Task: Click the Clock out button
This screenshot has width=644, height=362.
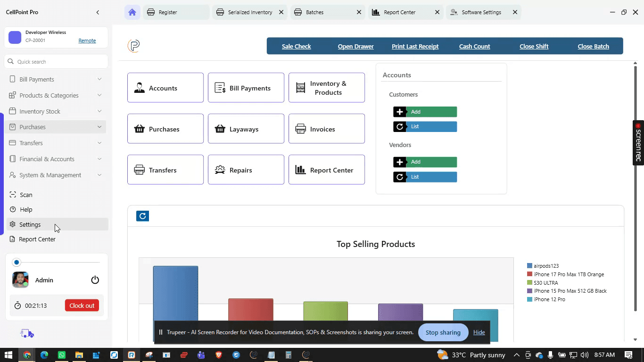Action: coord(82,305)
